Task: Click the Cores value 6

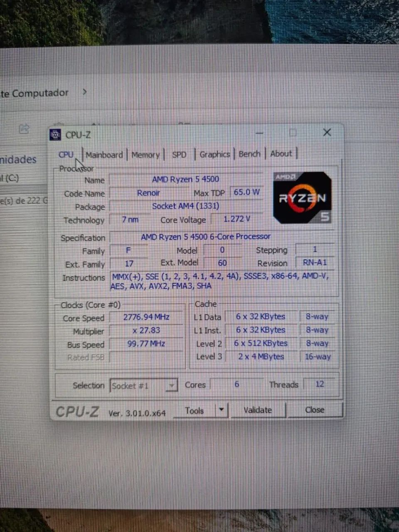Action: point(236,384)
